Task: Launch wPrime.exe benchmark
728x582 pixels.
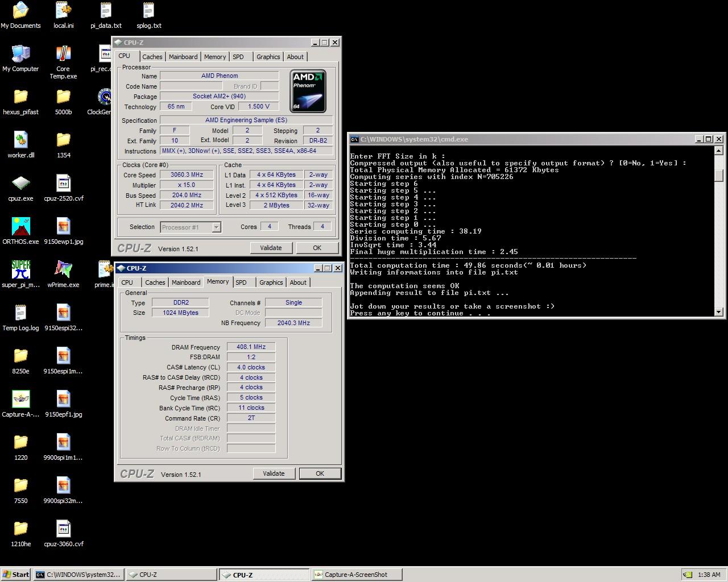Action: click(63, 274)
